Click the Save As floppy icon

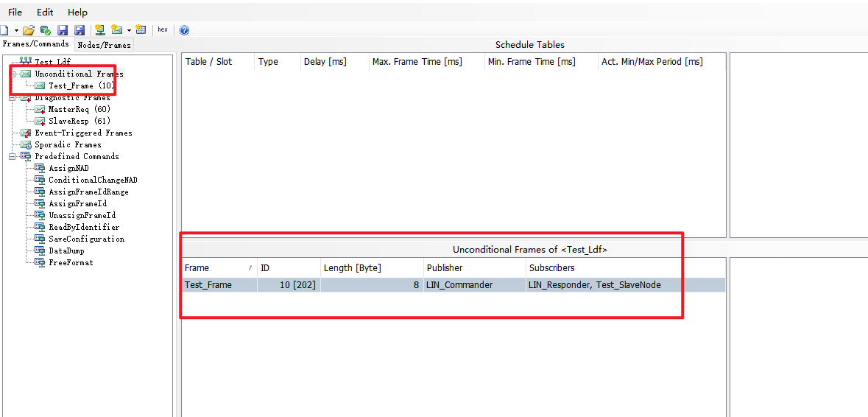(80, 30)
